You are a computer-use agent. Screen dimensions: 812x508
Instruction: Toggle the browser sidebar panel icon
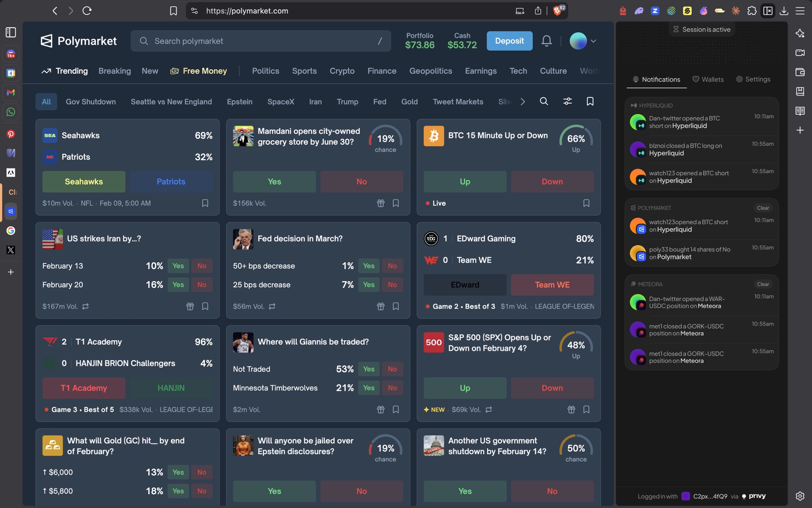pos(11,32)
